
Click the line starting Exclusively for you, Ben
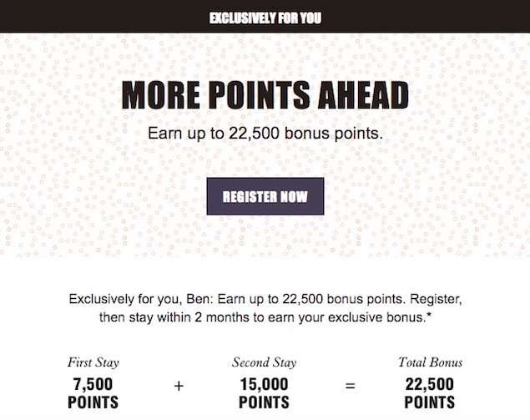pyautogui.click(x=265, y=299)
